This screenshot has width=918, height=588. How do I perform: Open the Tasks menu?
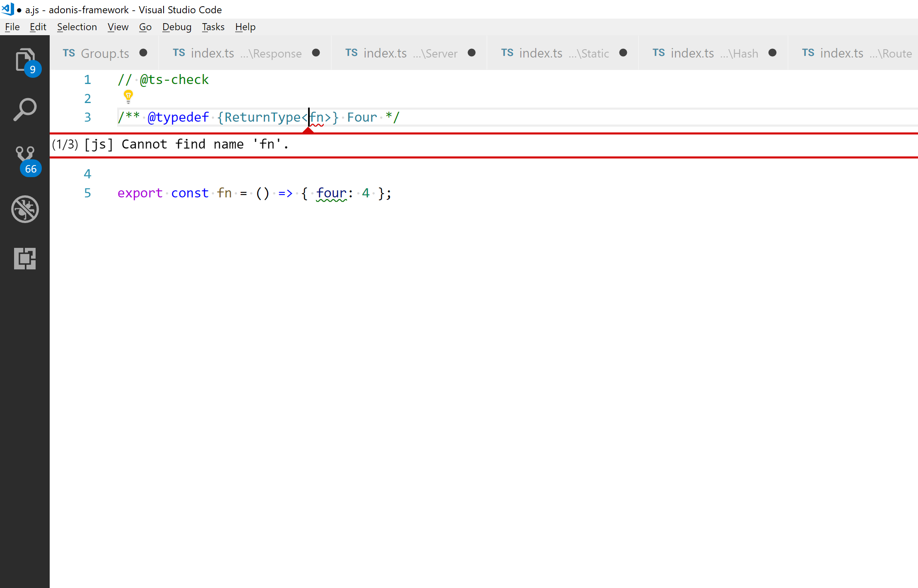click(x=213, y=26)
